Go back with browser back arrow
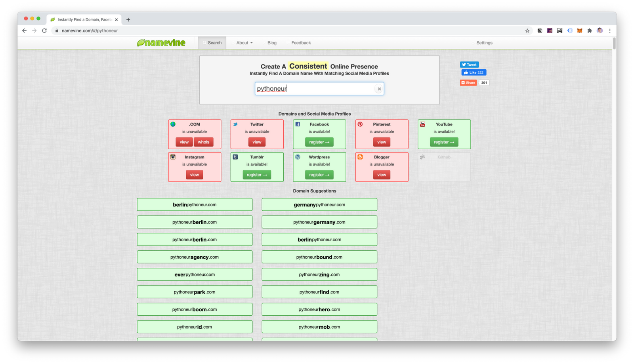 click(x=25, y=30)
